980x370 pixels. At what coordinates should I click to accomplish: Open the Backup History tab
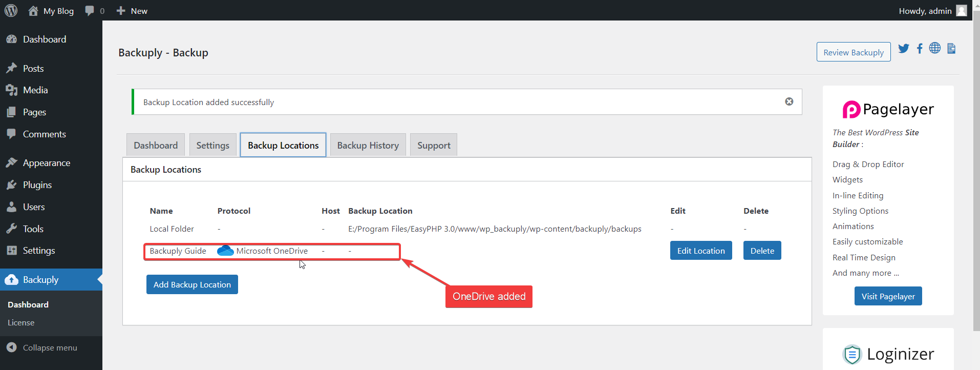pyautogui.click(x=368, y=146)
